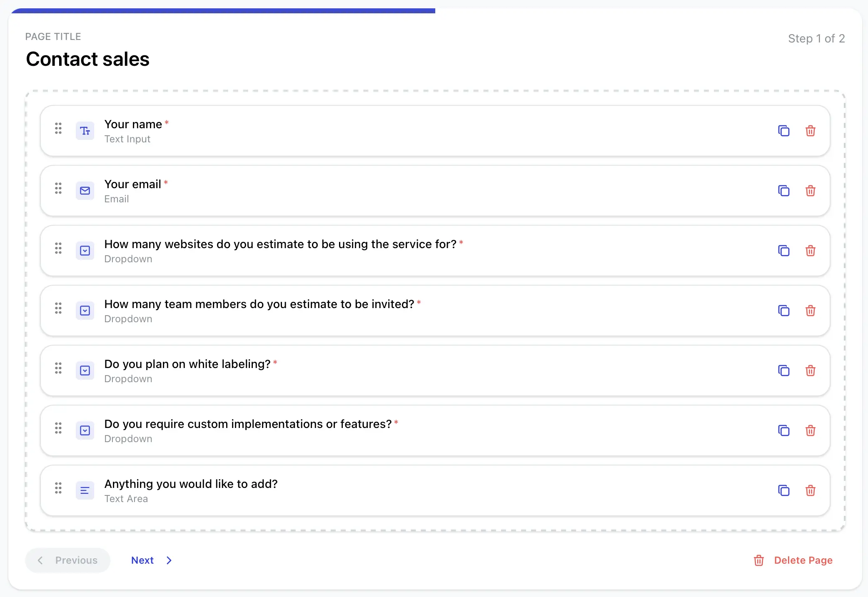The width and height of the screenshot is (868, 597).
Task: Open the team members Dropdown icon
Action: point(85,311)
